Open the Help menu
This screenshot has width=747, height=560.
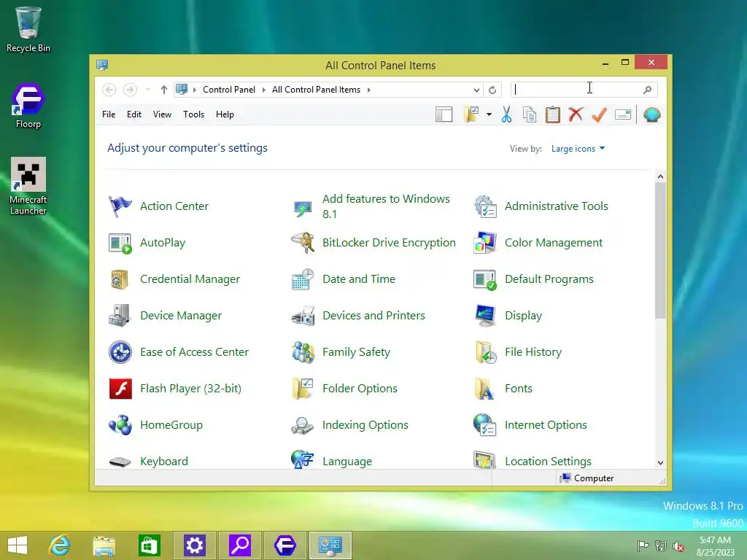[x=225, y=114]
